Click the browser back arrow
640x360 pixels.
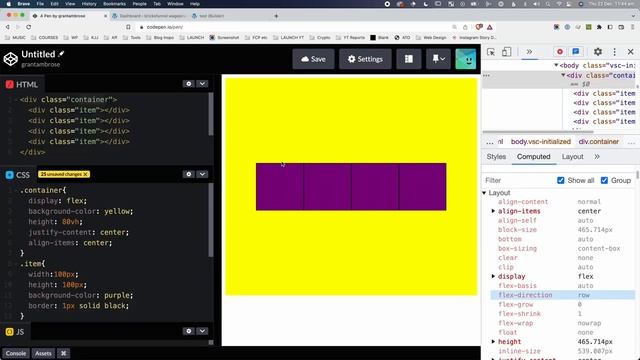[x=7, y=27]
